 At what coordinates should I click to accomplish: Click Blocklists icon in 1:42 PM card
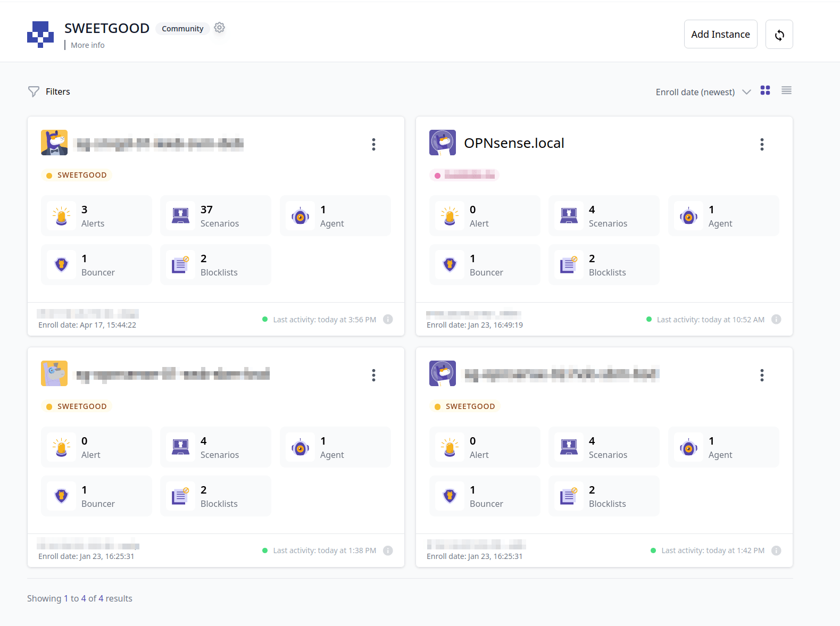point(569,496)
